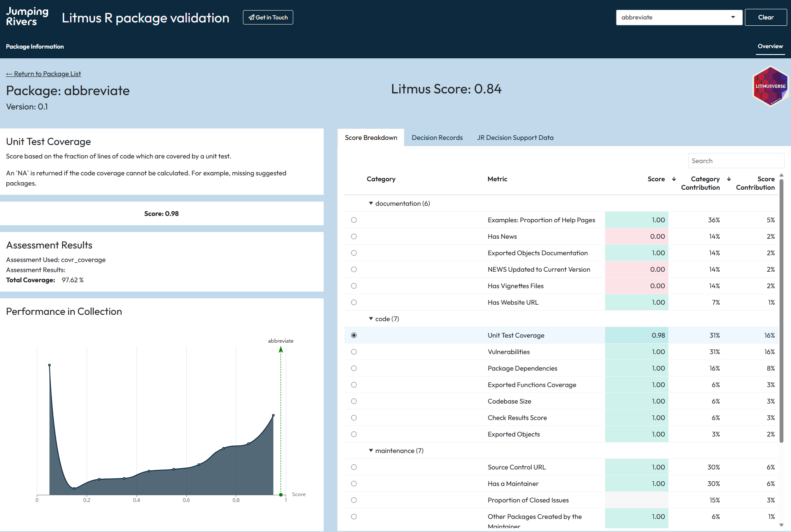Select Unit Test Coverage radio button
Viewport: 791px width, 532px height.
(x=354, y=336)
